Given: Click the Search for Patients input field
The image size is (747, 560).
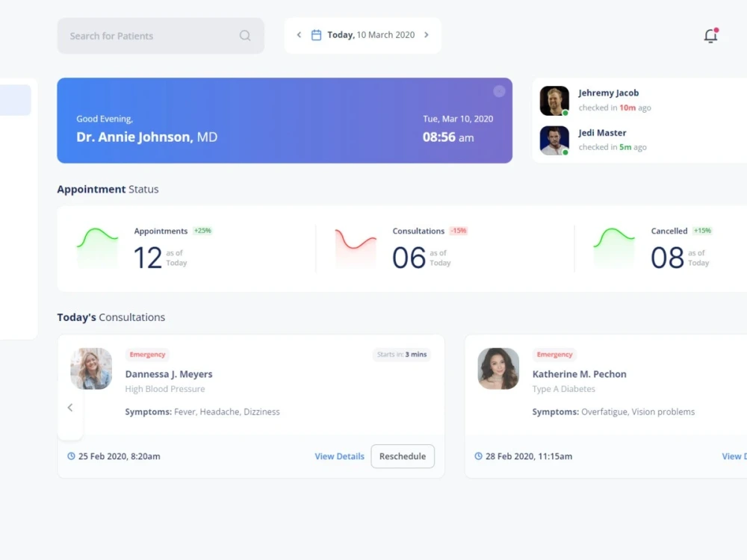Looking at the screenshot, I should coord(134,35).
